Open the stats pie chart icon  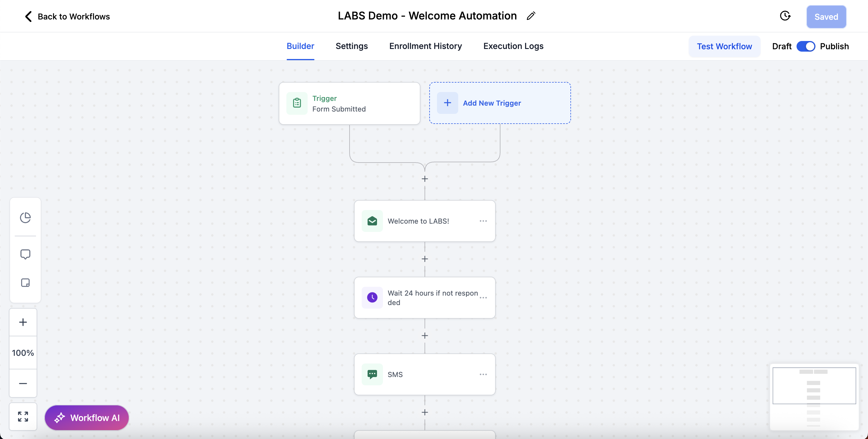25,217
